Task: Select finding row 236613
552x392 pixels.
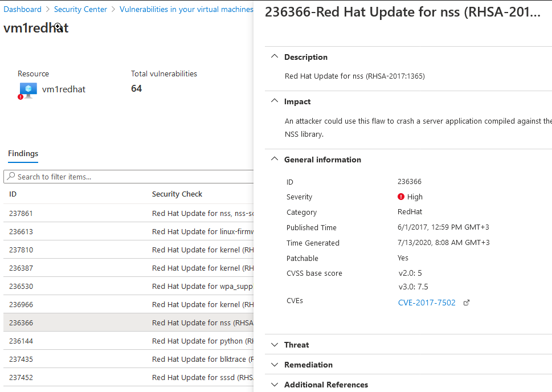Action: point(129,231)
